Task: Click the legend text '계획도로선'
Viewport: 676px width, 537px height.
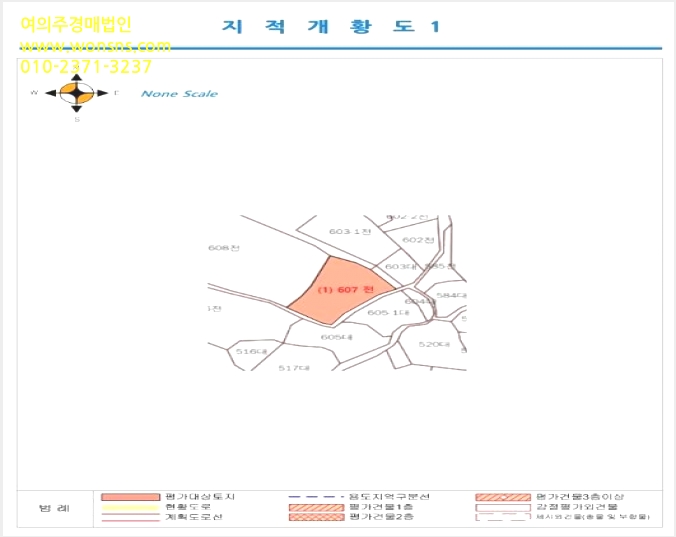Action: click(x=194, y=517)
